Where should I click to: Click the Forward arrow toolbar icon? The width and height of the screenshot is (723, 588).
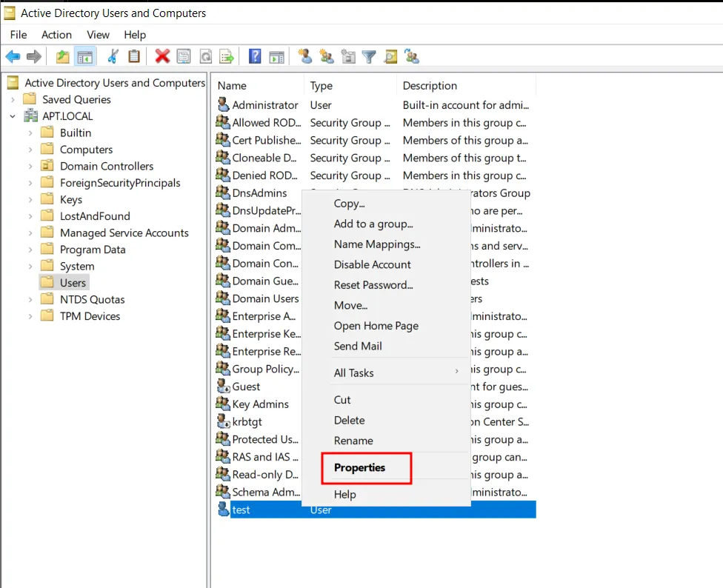tap(34, 57)
